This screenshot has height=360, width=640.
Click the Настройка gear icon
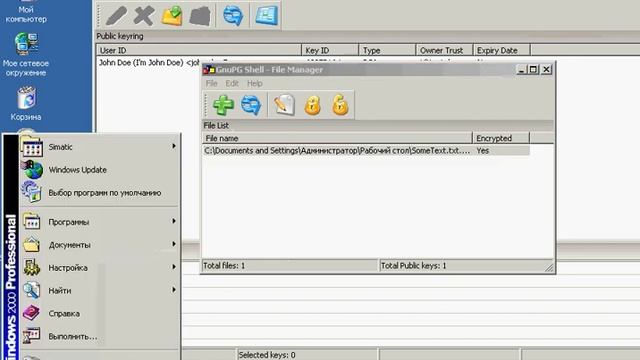[x=31, y=268]
